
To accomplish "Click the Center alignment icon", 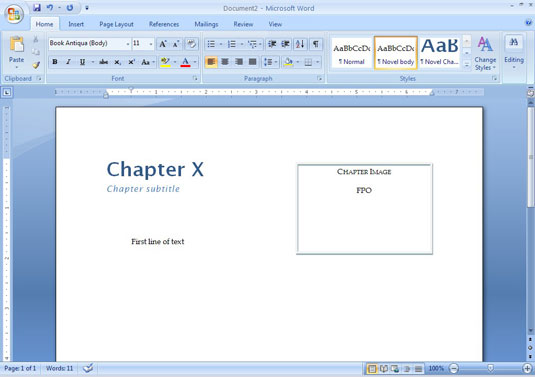I will (x=225, y=62).
